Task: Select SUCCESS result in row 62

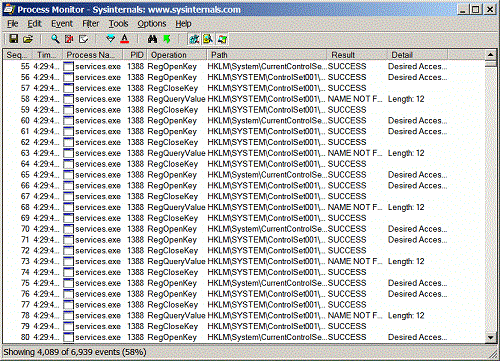Action: [347, 142]
